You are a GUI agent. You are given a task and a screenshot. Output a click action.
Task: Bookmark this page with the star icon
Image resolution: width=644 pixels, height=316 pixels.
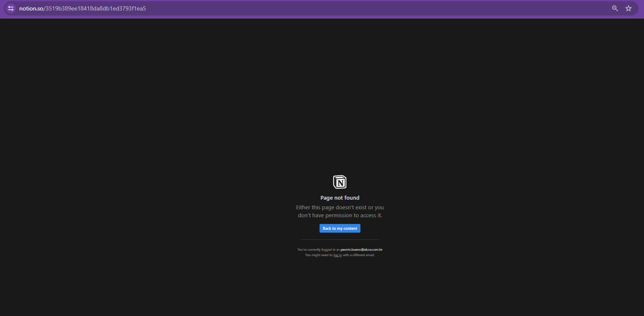click(x=629, y=8)
